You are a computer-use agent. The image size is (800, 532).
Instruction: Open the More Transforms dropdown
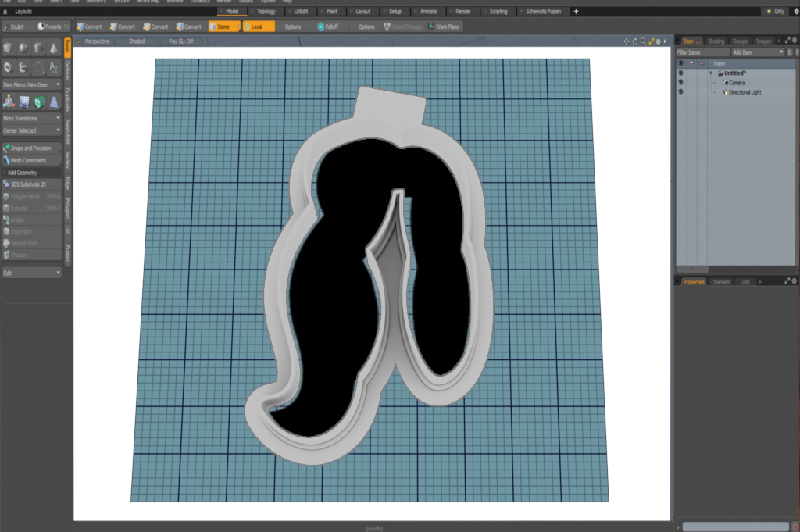pyautogui.click(x=31, y=118)
